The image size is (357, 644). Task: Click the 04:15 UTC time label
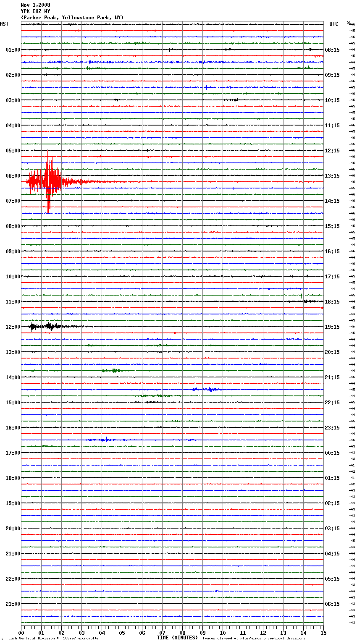332,554
